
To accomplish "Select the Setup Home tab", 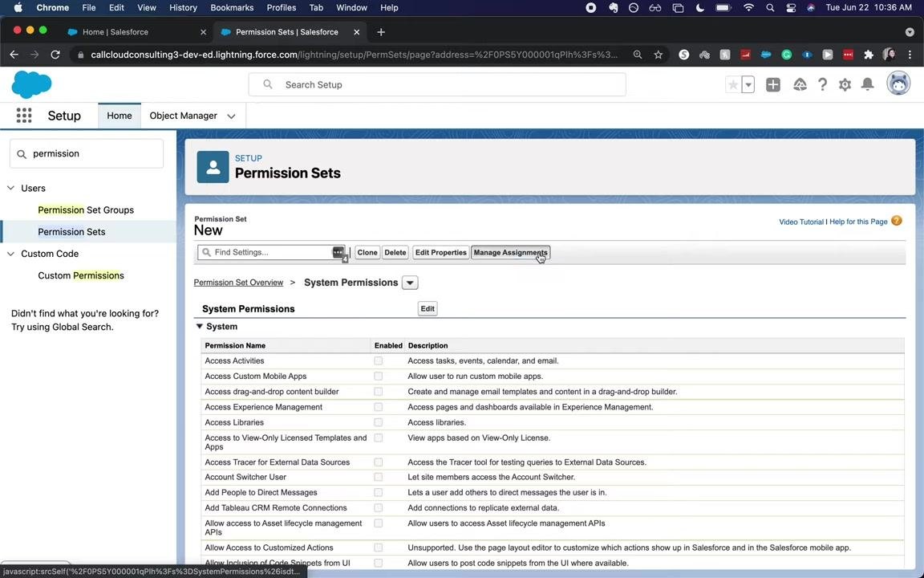I will (x=119, y=116).
